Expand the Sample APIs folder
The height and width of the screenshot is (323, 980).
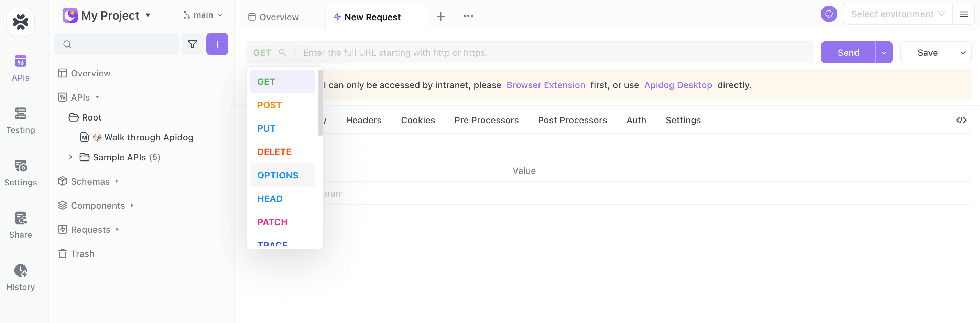click(70, 157)
